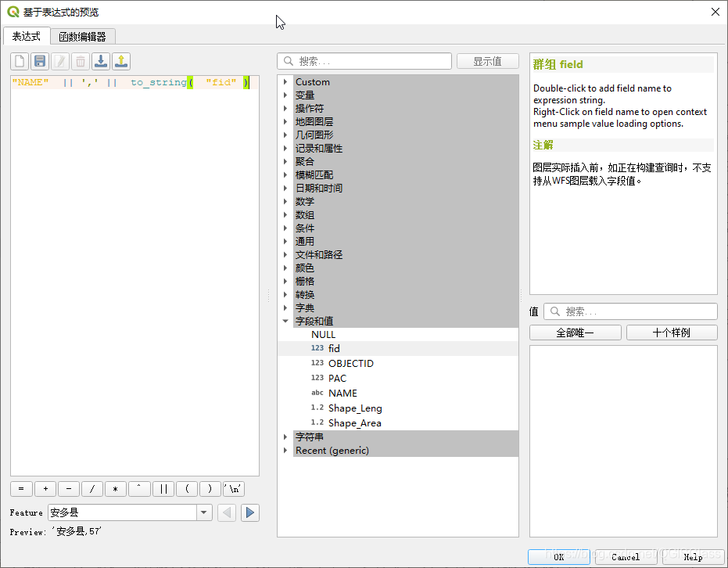The image size is (728, 568).
Task: Load 全部唯一 values
Action: [576, 333]
